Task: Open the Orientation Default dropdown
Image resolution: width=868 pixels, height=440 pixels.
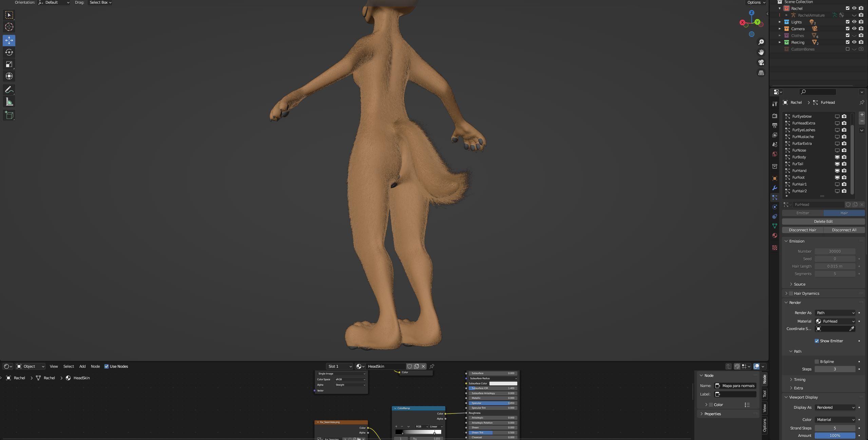Action: (x=54, y=2)
